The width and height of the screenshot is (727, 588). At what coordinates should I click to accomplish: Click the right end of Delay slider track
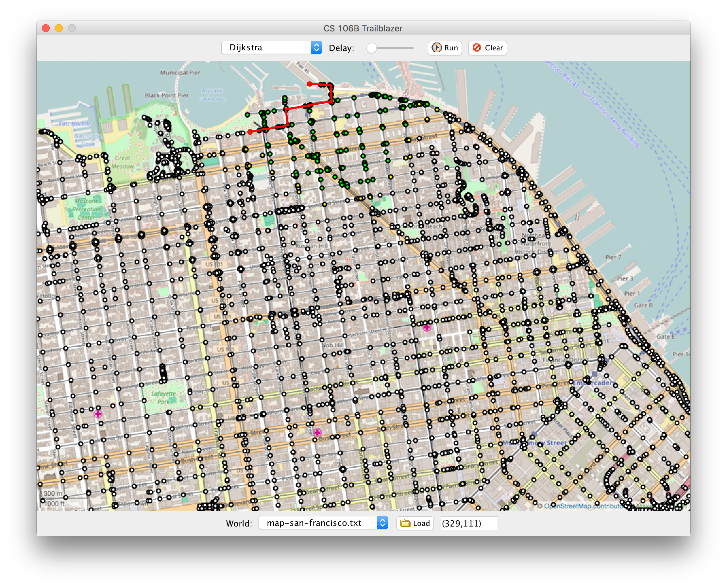tap(413, 48)
